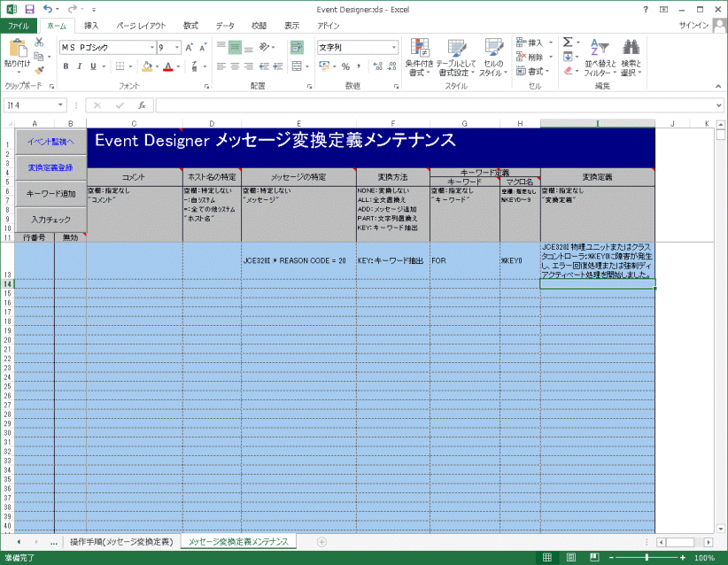Decrease indent in alignment group
The height and width of the screenshot is (565, 728).
pos(264,66)
